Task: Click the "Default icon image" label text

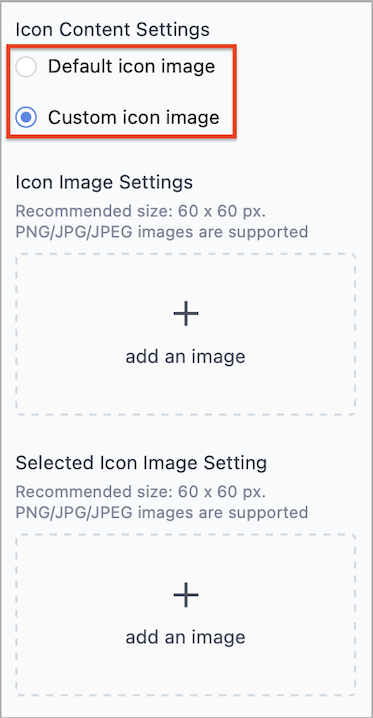Action: point(131,67)
